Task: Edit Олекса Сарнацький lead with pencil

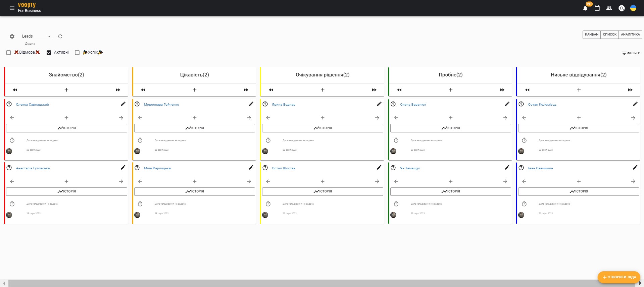Action: pos(123,104)
